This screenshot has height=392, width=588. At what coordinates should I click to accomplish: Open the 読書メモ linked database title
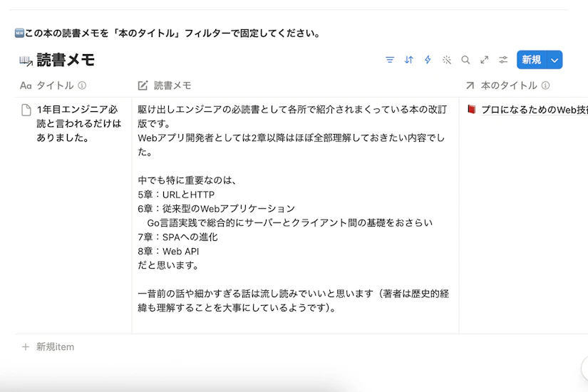(x=66, y=60)
